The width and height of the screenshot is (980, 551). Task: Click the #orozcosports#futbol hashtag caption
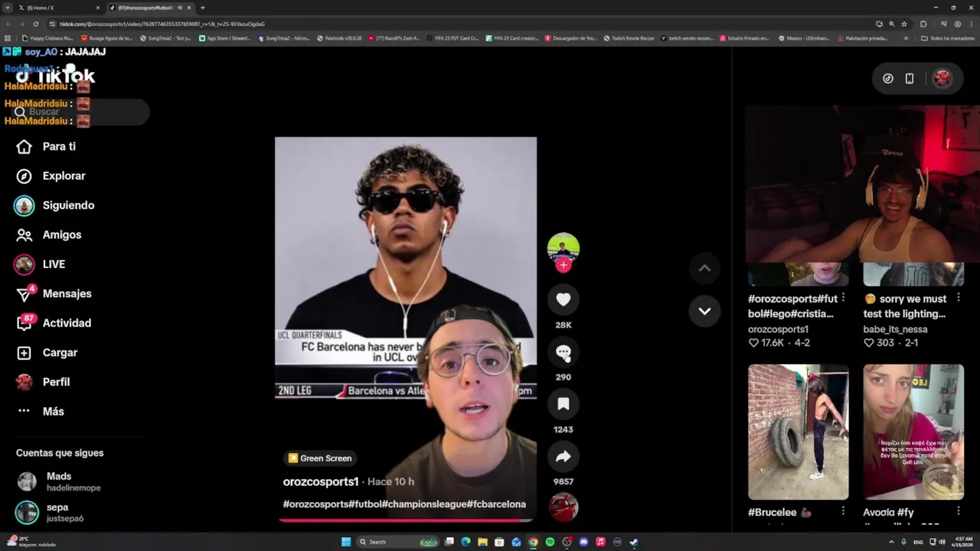click(x=404, y=504)
